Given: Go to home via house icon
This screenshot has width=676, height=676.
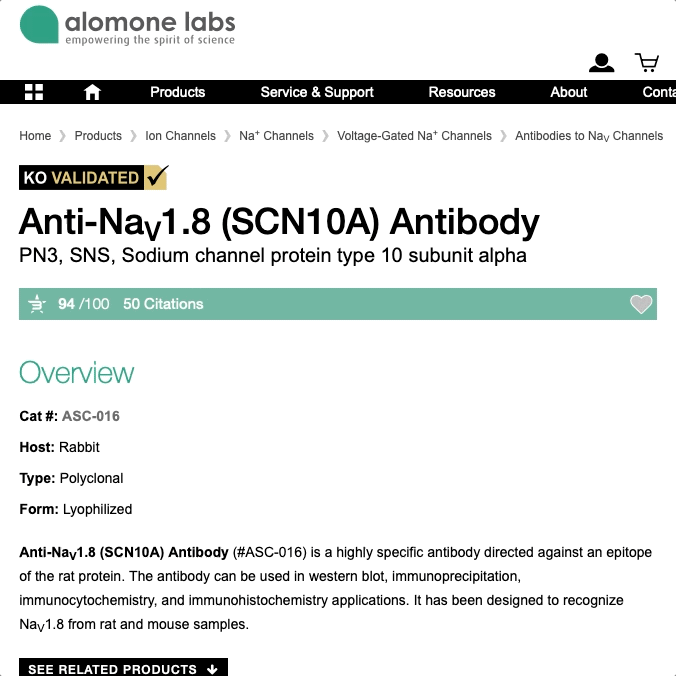Looking at the screenshot, I should [92, 92].
